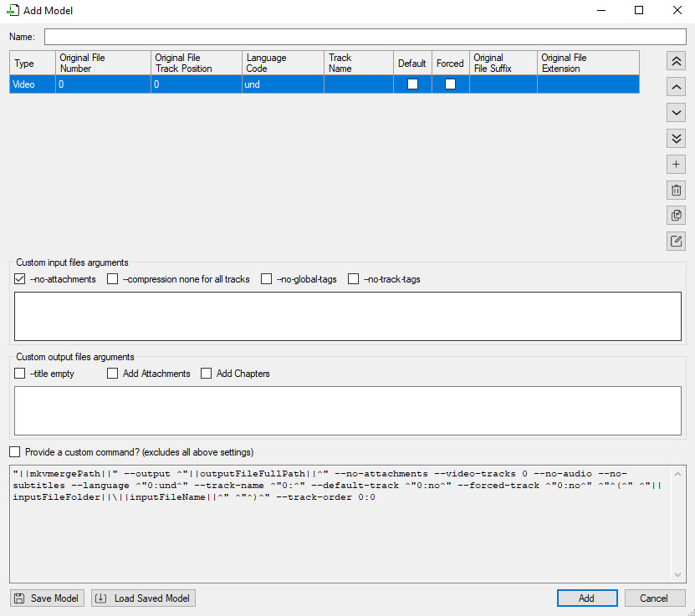Click the Track Name column header
This screenshot has width=695, height=616.
[x=359, y=63]
